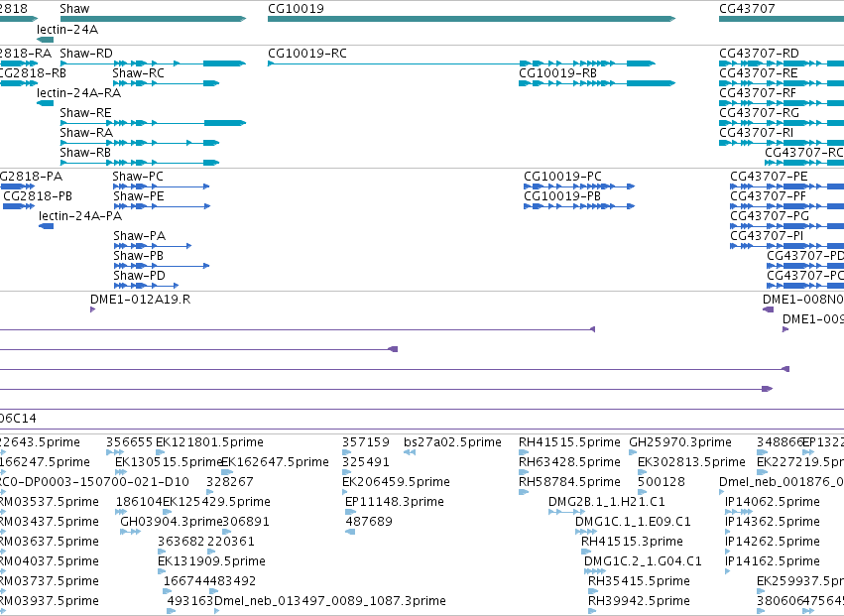Screen dimensions: 844x616
Task: Click the bs27a02.5prime EST label
Action: click(452, 442)
